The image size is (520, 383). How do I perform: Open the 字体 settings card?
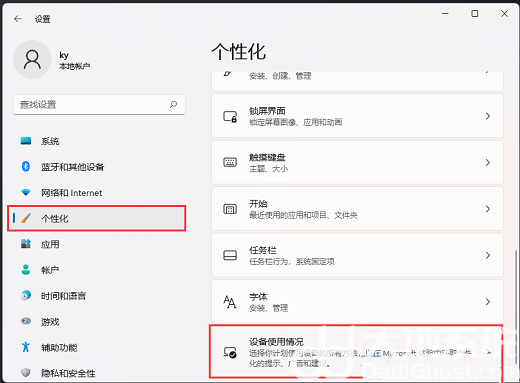[357, 302]
